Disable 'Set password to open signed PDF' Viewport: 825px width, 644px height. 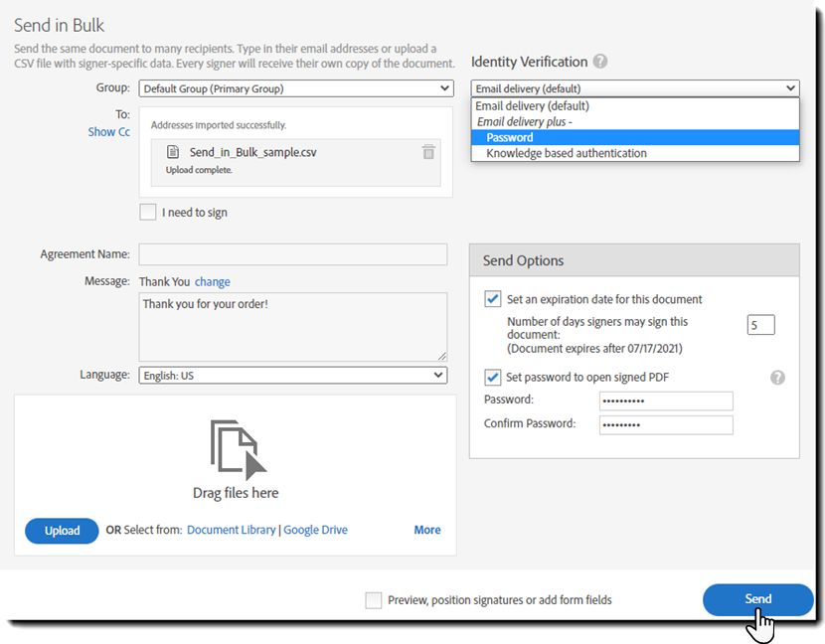pyautogui.click(x=493, y=378)
